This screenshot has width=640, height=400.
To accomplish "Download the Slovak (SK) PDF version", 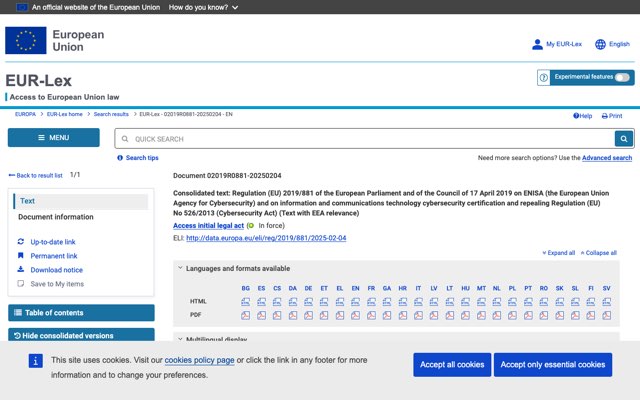I will [559, 316].
